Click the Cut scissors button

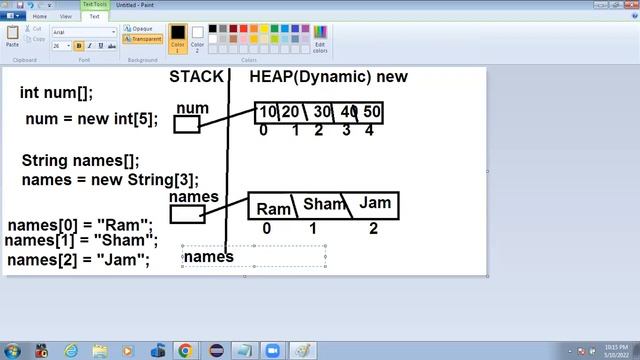33,29
